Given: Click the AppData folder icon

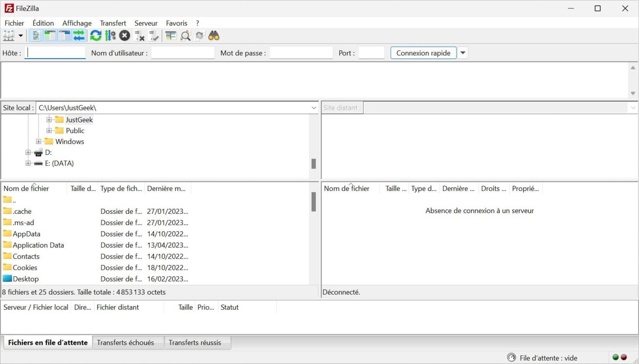Looking at the screenshot, I should point(7,233).
